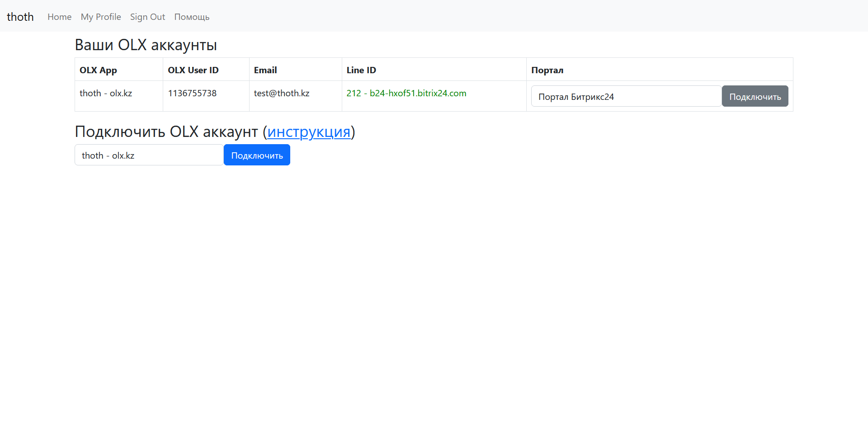868x423 pixels.
Task: Expand the thoth - olx.kz app selector
Action: click(149, 155)
